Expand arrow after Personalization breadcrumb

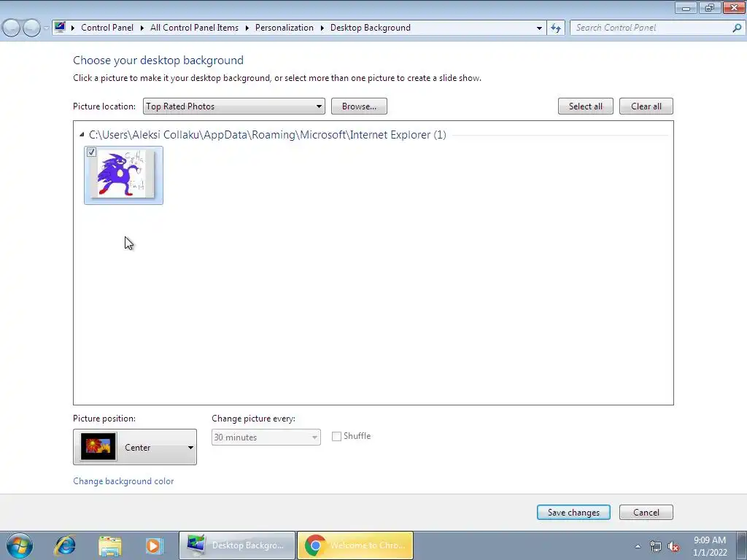point(322,28)
